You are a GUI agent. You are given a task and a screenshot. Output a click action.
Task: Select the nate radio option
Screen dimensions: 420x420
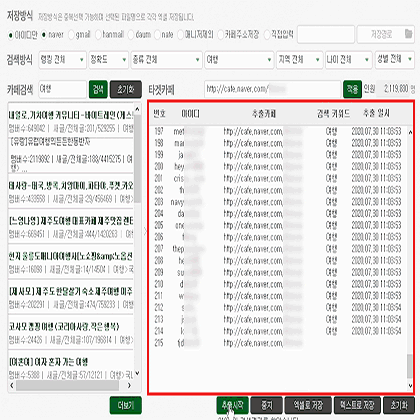pyautogui.click(x=157, y=35)
